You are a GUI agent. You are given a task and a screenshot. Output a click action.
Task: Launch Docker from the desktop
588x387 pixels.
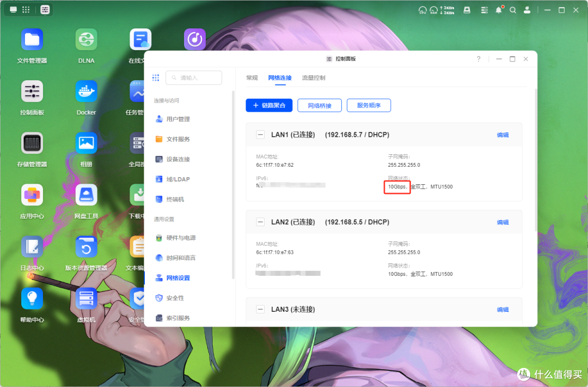86,91
